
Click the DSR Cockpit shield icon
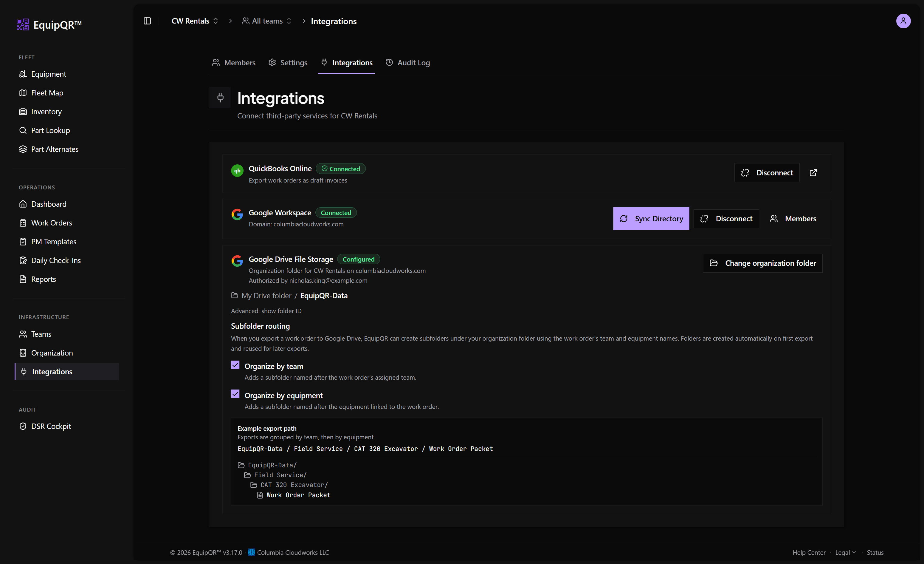tap(23, 426)
